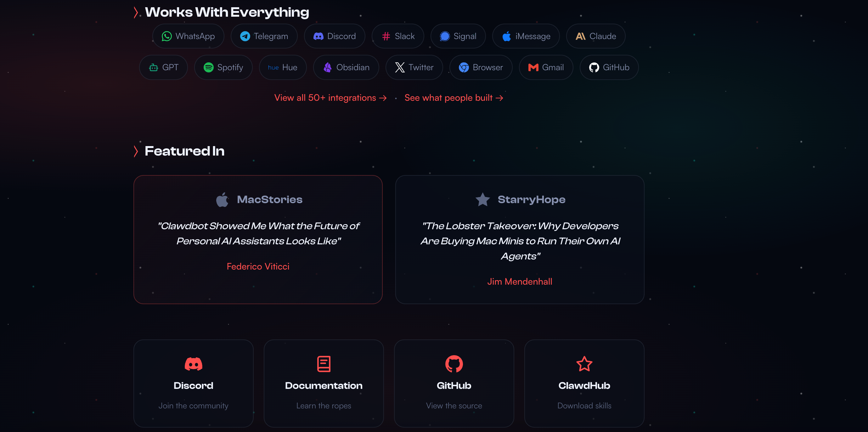Open the Federico Viticci author link
868x432 pixels.
(258, 266)
